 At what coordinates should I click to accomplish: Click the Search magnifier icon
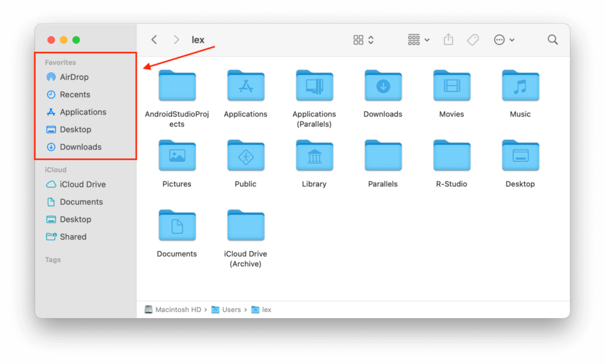[552, 39]
